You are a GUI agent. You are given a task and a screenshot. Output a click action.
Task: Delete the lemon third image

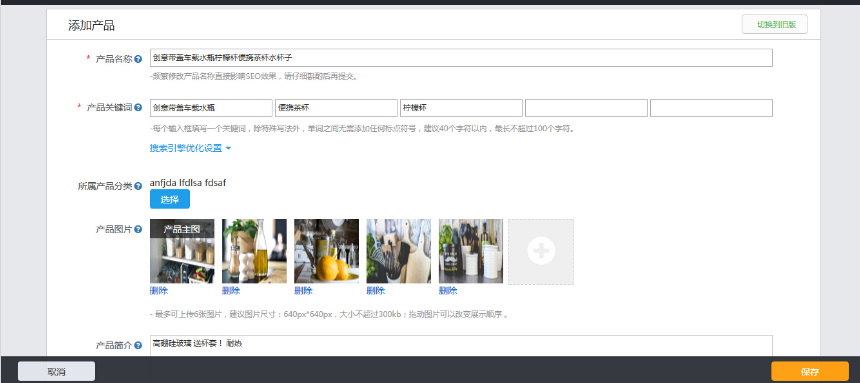[x=303, y=291]
